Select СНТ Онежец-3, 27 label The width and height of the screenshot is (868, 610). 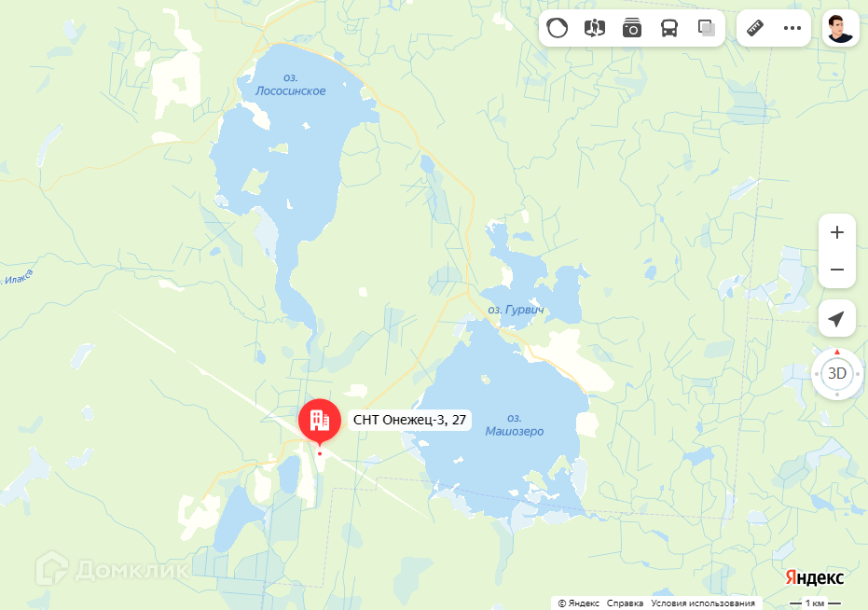pyautogui.click(x=409, y=420)
